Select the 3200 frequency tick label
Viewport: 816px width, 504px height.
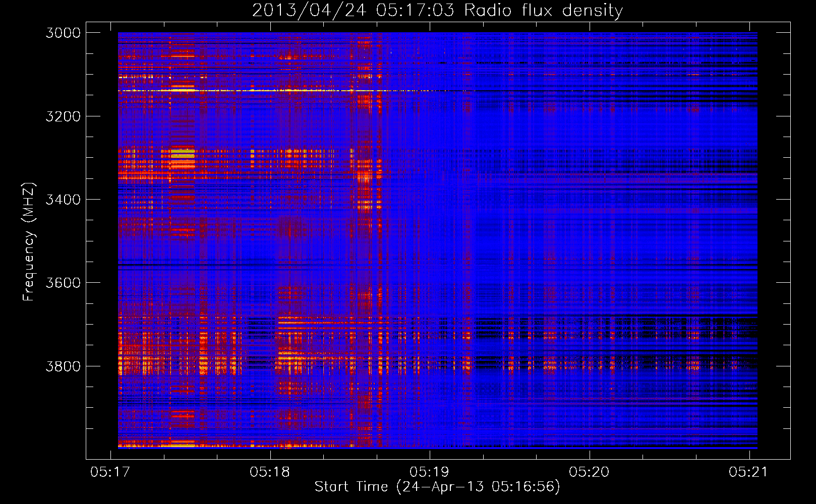(63, 116)
